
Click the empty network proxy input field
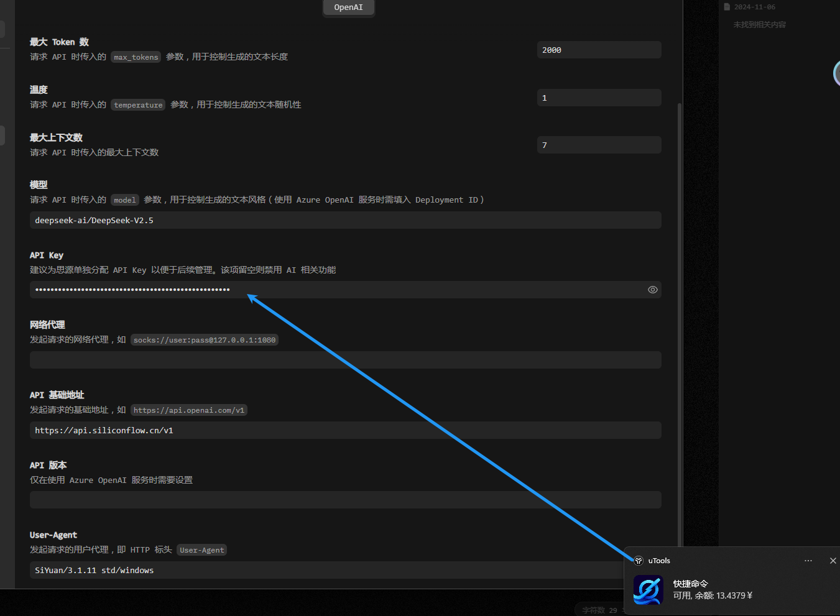click(x=345, y=360)
